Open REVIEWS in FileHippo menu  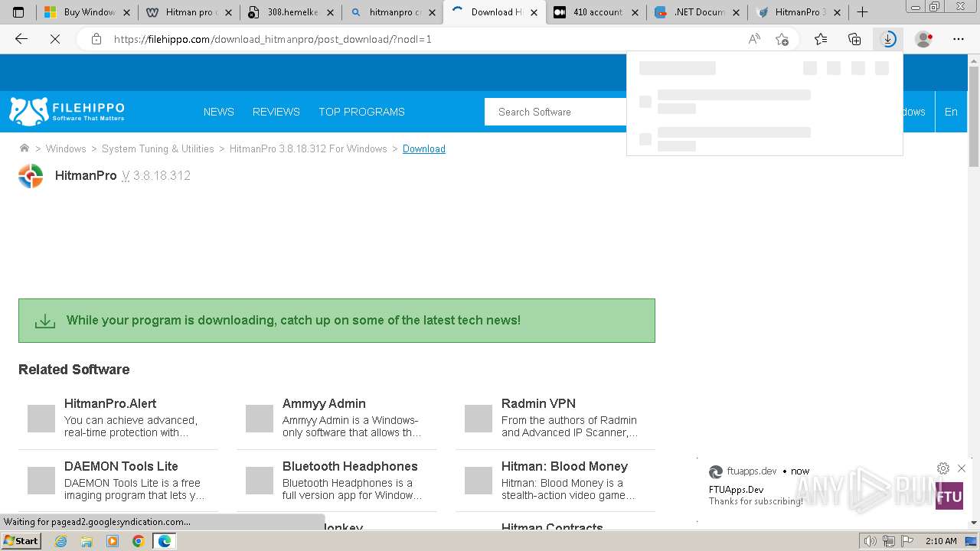pyautogui.click(x=276, y=112)
